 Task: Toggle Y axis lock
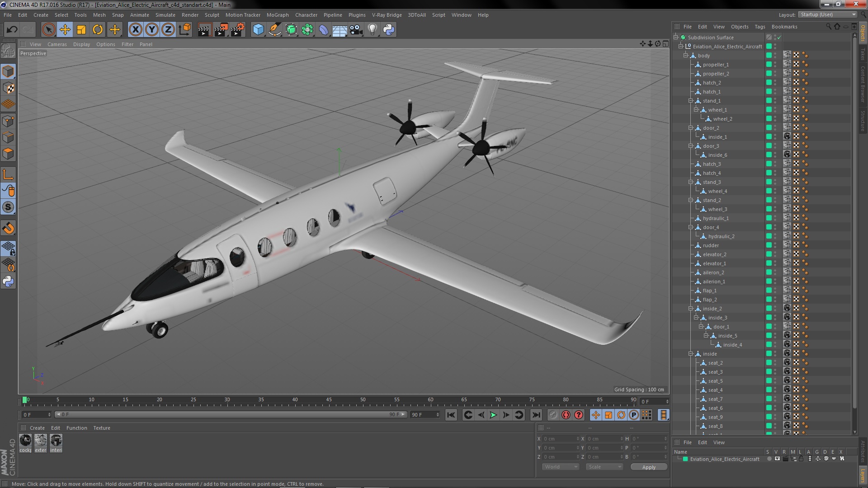[x=152, y=30]
